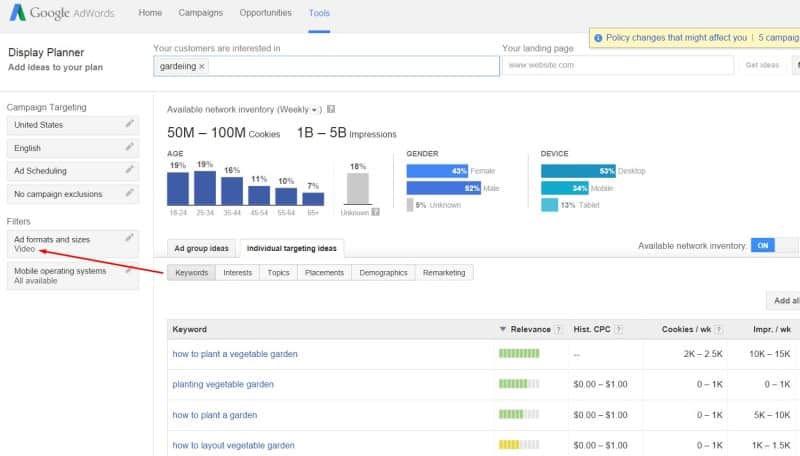Select the Keywords sub-tab
Screen dimensions: 800x456
(191, 272)
